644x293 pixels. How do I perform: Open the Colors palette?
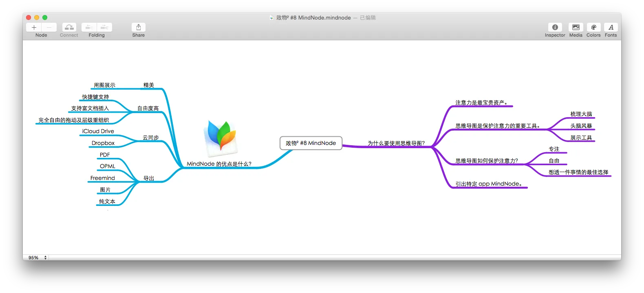pos(593,27)
